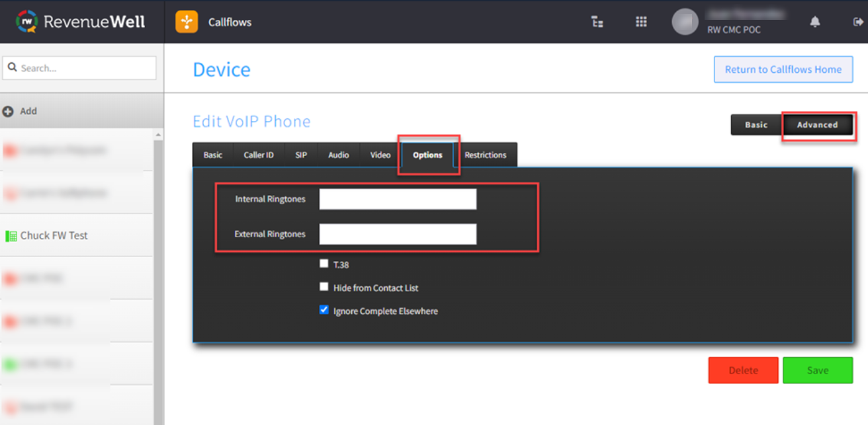868x425 pixels.
Task: Open notifications bell
Action: 815,22
